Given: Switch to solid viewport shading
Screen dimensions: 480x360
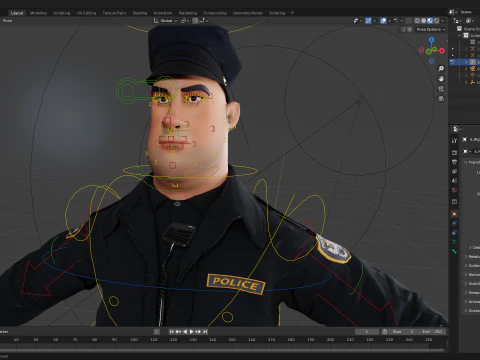Looking at the screenshot, I should pos(424,21).
